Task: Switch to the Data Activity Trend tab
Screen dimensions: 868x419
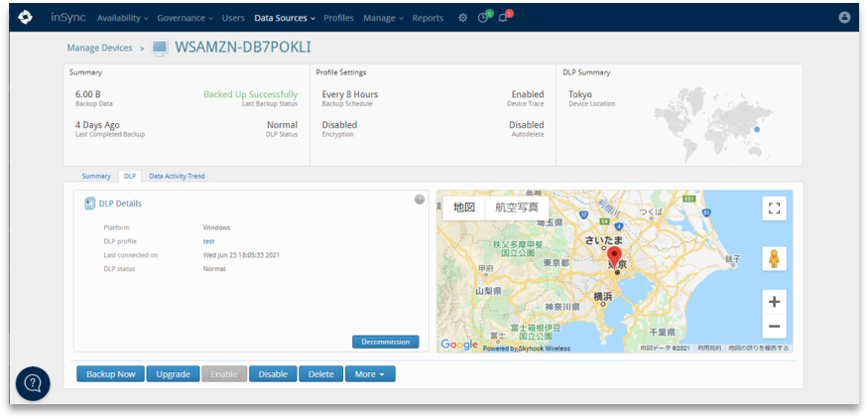Action: pyautogui.click(x=177, y=176)
